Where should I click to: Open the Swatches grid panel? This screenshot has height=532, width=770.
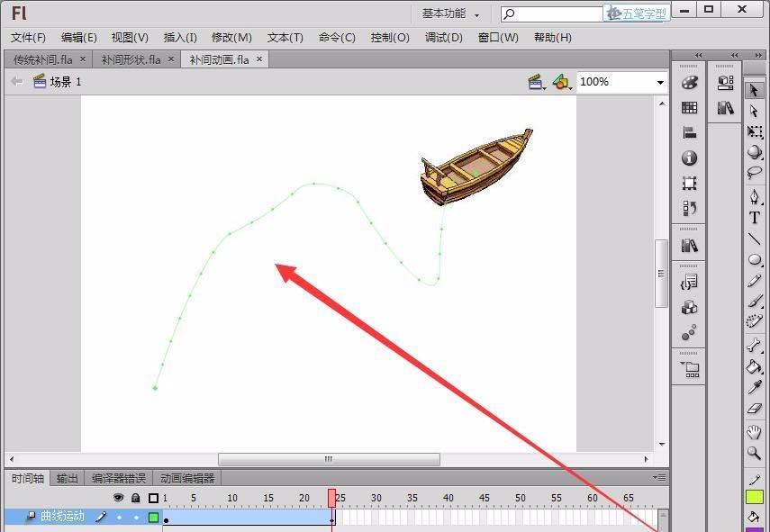click(689, 107)
